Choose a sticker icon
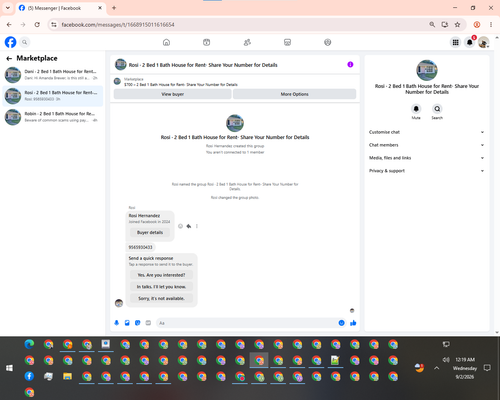Image resolution: width=500 pixels, height=400 pixels. click(138, 323)
